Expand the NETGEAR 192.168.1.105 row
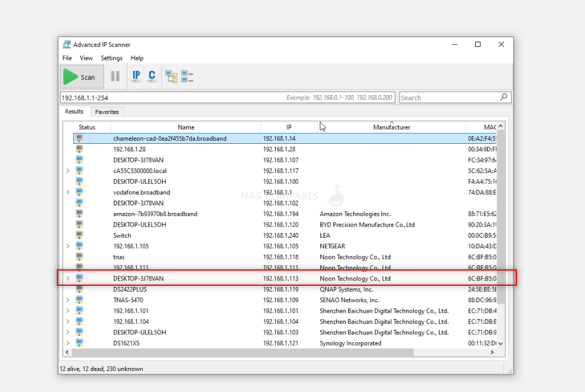 pos(68,246)
